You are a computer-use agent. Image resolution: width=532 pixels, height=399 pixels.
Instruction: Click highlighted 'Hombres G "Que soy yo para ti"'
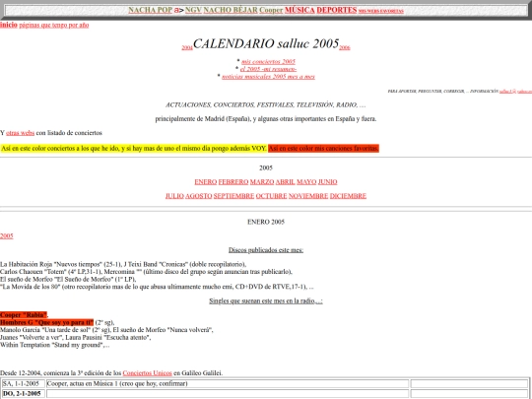tap(46, 322)
